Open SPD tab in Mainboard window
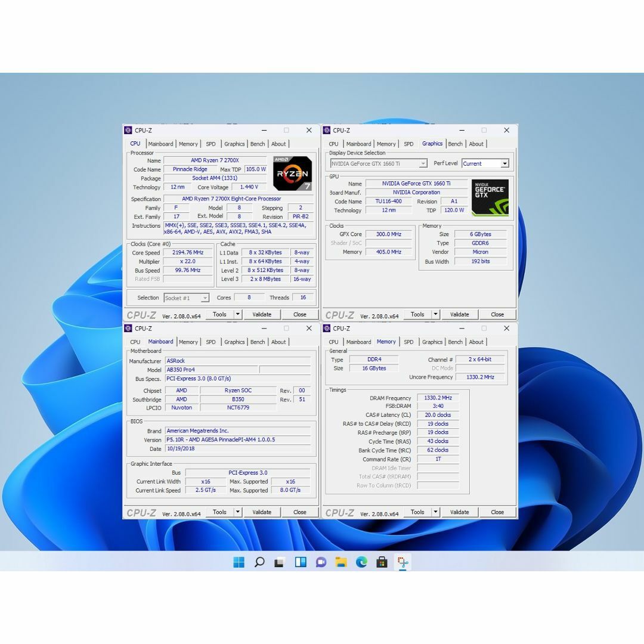The width and height of the screenshot is (644, 644). point(210,342)
